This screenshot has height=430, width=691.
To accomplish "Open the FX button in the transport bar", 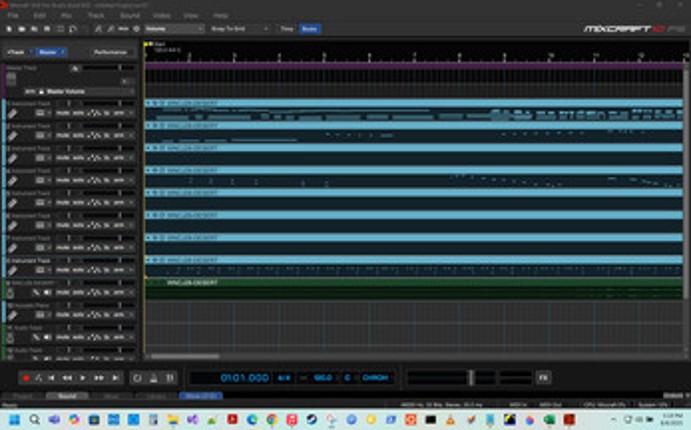I will pos(543,378).
